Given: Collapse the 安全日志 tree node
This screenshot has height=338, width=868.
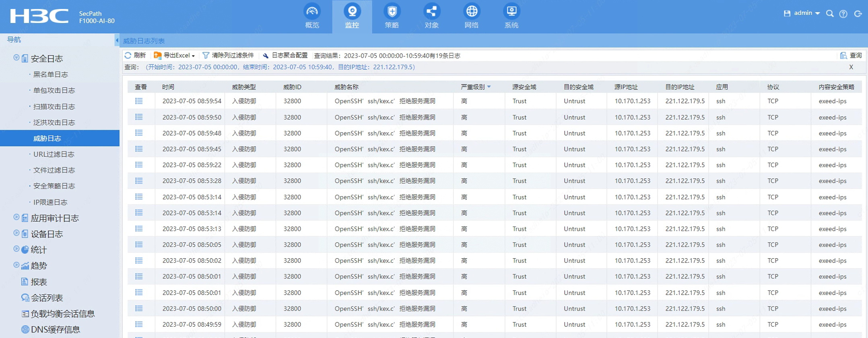Looking at the screenshot, I should point(16,58).
